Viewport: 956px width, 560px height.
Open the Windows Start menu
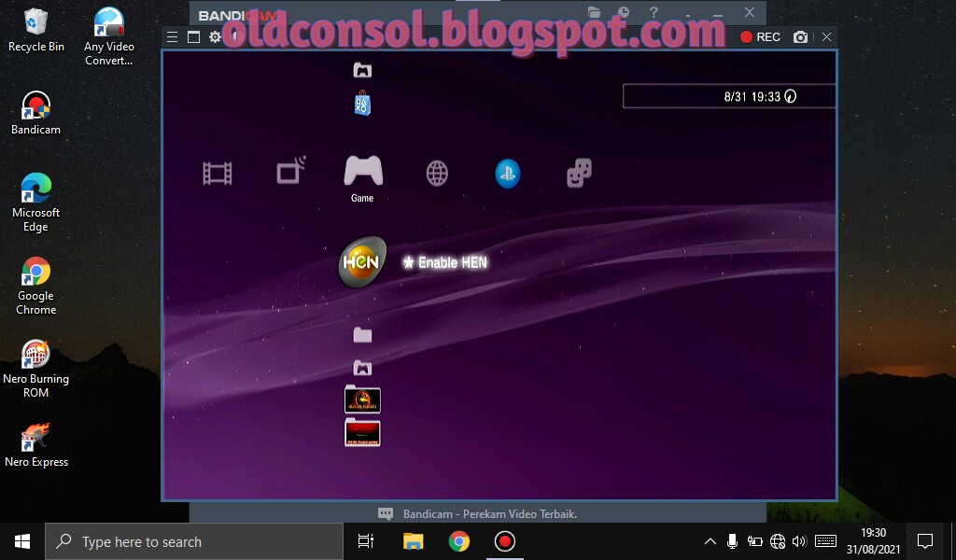coord(22,541)
